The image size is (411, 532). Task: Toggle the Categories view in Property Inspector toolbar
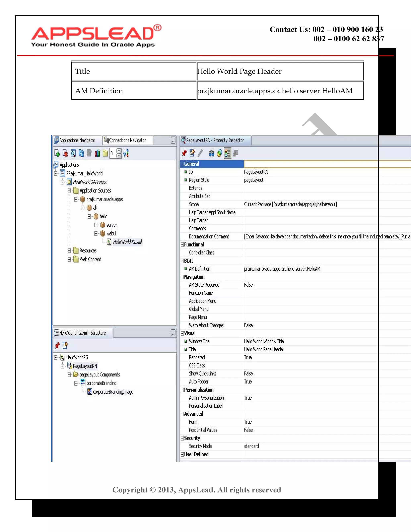pos(227,153)
